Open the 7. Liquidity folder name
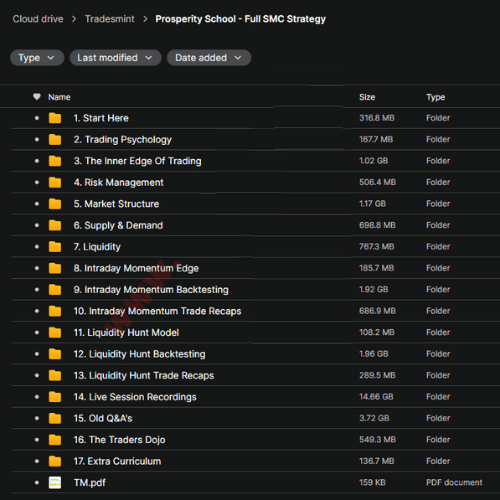 point(97,247)
